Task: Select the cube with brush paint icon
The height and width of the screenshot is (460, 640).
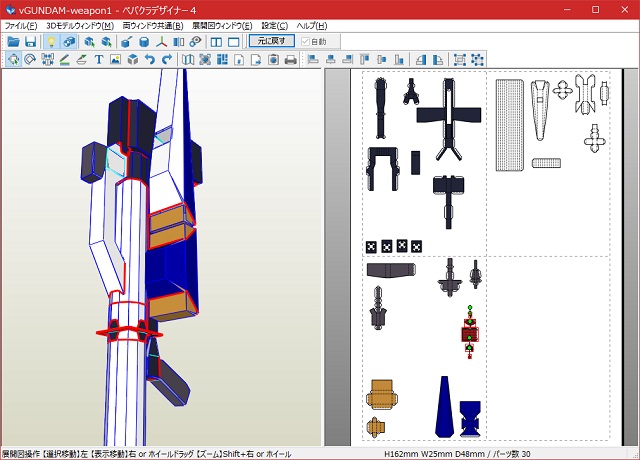Action: tap(127, 42)
